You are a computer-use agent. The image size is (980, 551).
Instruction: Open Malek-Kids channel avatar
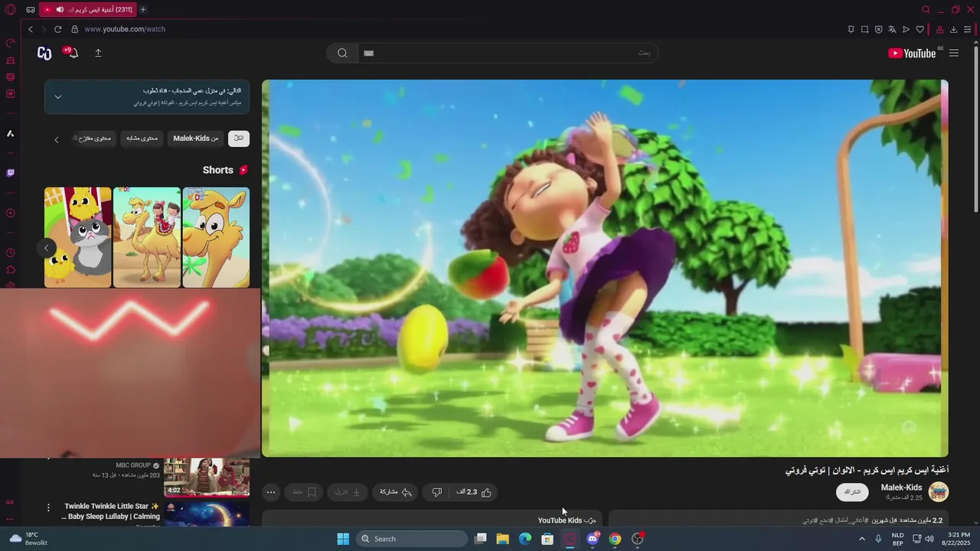pos(939,491)
